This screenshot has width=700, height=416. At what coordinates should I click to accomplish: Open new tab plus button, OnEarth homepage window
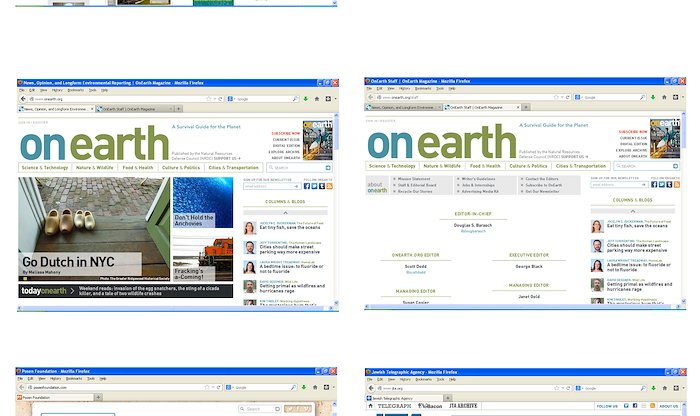[179, 108]
